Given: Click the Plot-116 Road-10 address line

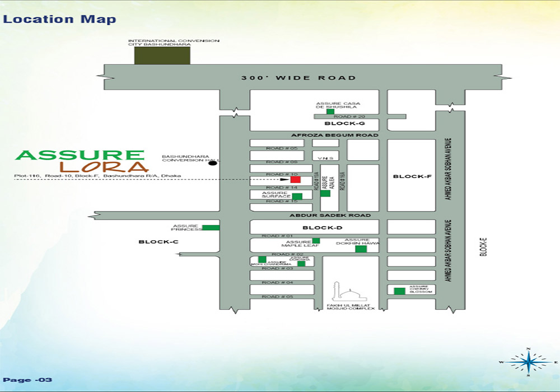Looking at the screenshot, I should 97,176.
